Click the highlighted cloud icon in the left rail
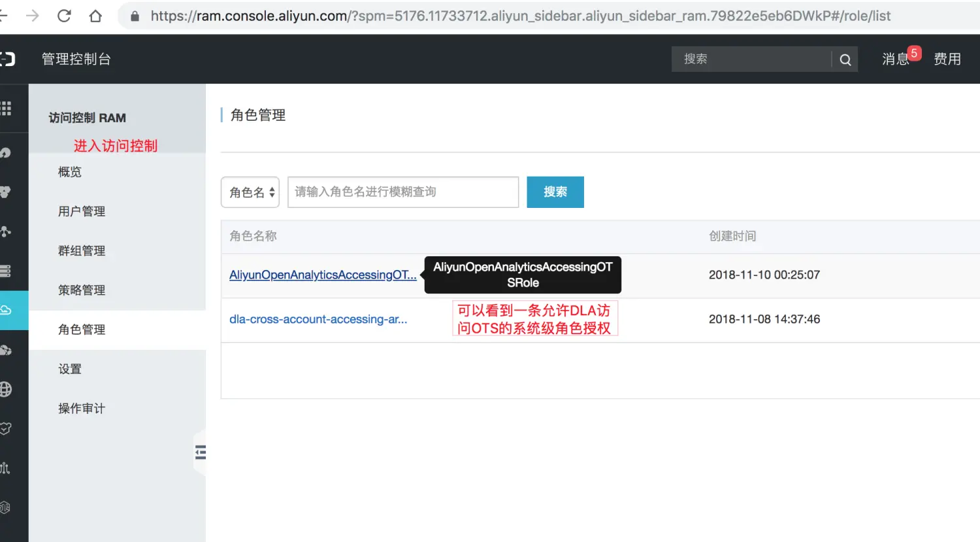980x542 pixels. 6,310
